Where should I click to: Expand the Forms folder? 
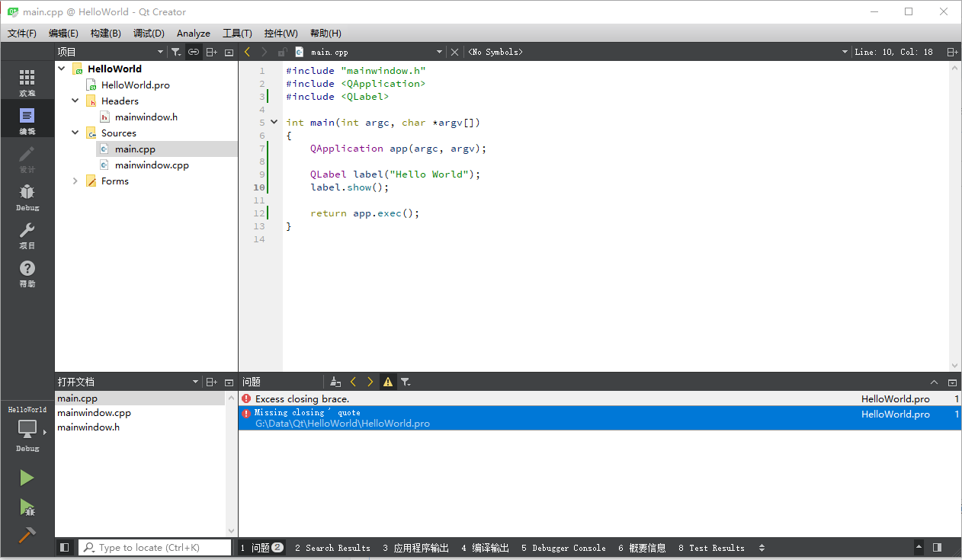75,181
